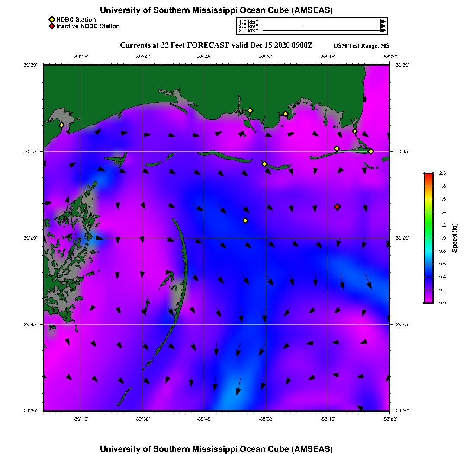Click the bottom 'Ocean Cube (AMSEAS)' footer title
This screenshot has height=454, width=476.
[x=216, y=449]
